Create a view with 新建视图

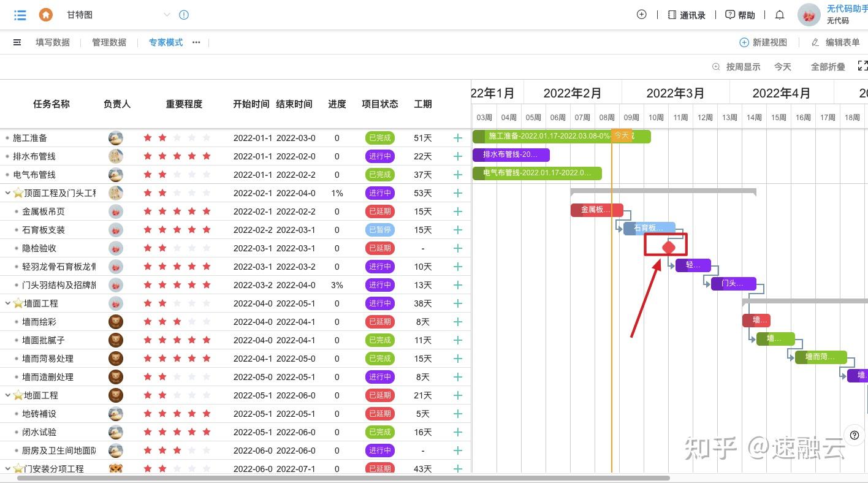(x=763, y=42)
